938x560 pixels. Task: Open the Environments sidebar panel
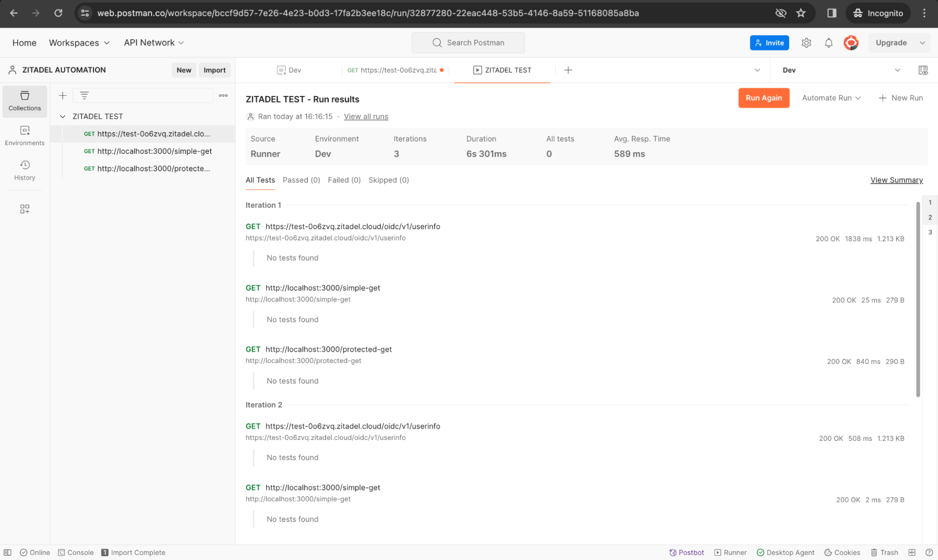point(24,135)
